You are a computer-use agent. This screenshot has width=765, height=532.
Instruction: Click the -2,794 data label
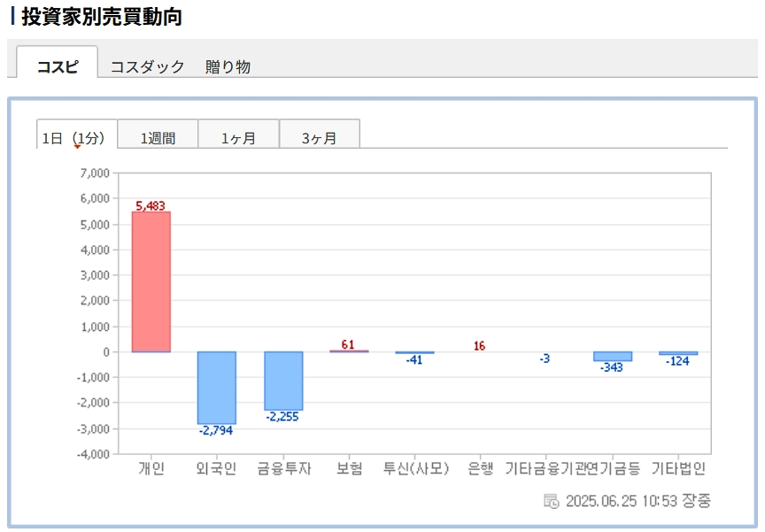tap(217, 431)
